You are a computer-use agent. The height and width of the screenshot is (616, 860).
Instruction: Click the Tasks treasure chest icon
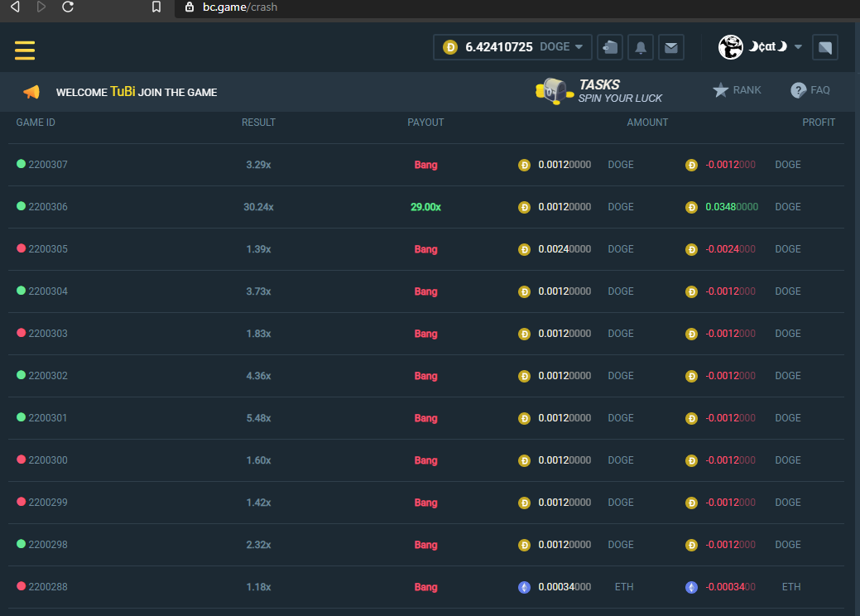553,91
